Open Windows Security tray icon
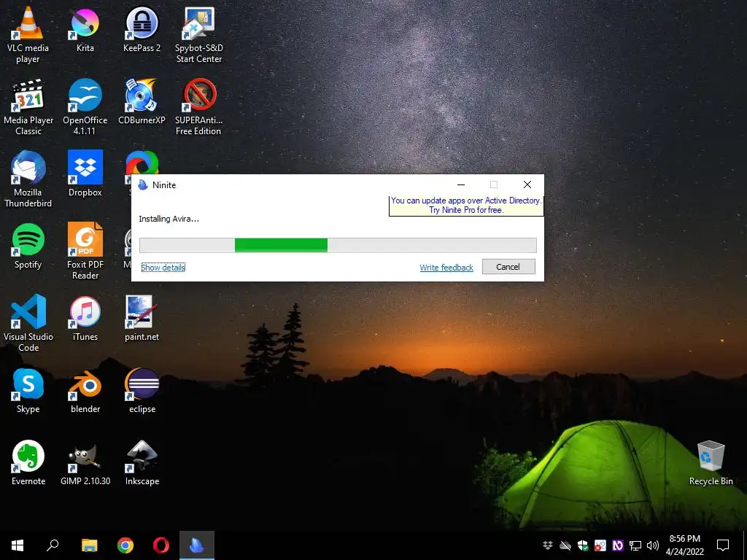This screenshot has width=747, height=560. pos(583,545)
